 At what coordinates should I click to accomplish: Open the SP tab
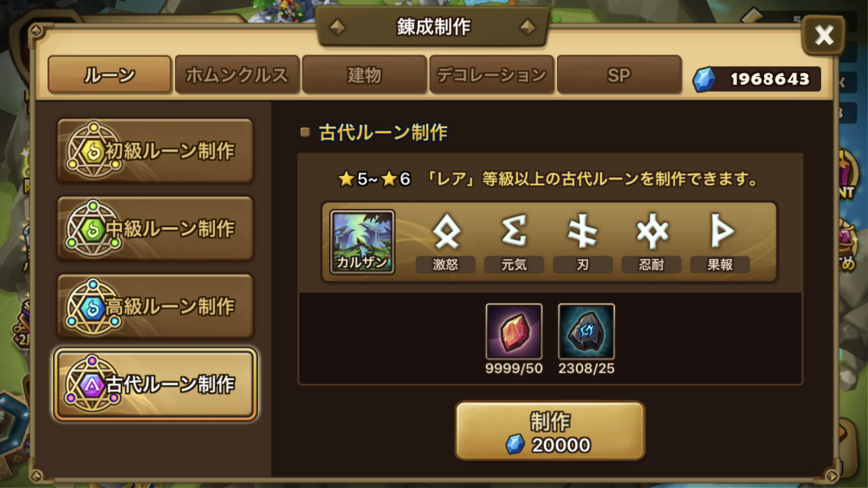tap(619, 75)
